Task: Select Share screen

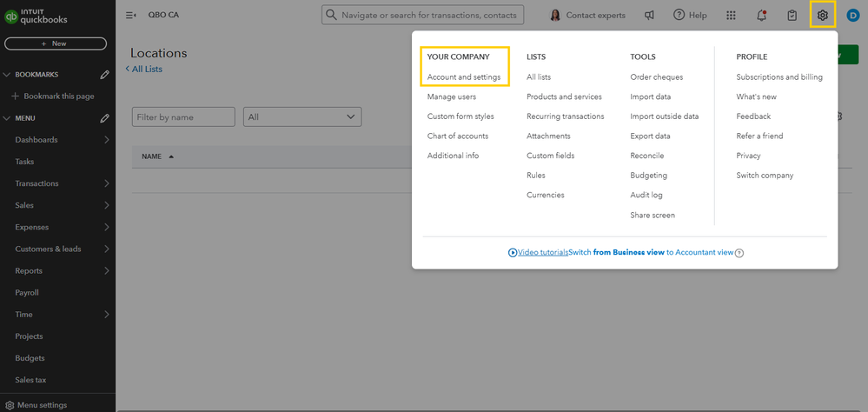Action: 653,215
